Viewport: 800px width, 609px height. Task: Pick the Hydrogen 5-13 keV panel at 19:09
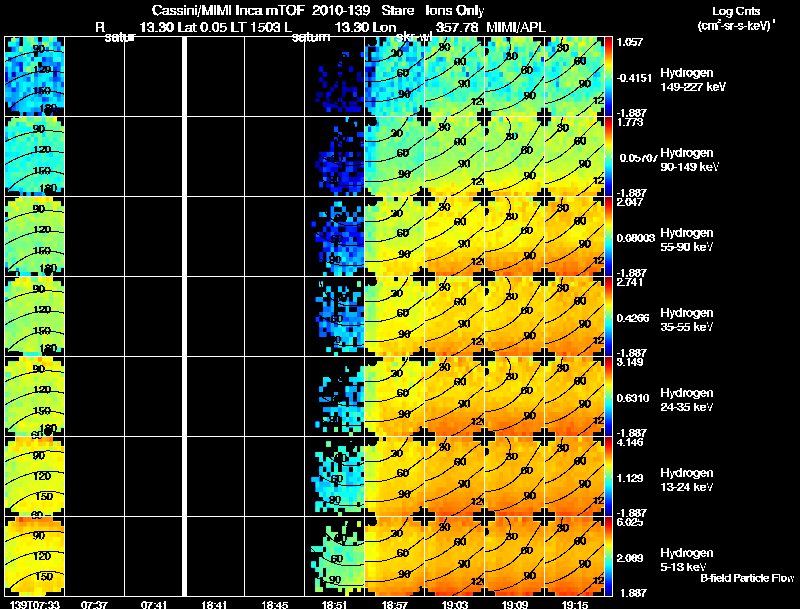coord(515,556)
